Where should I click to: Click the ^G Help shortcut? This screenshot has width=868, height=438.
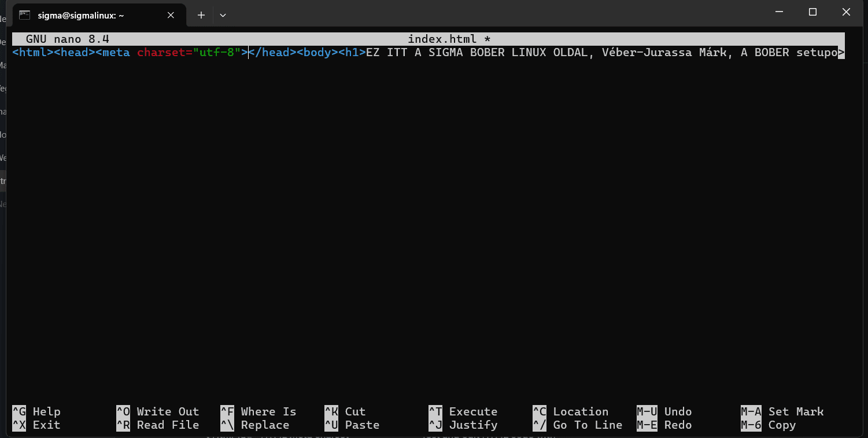(36, 411)
